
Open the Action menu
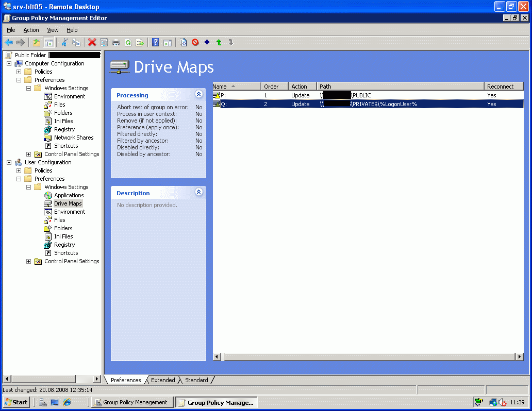point(31,30)
